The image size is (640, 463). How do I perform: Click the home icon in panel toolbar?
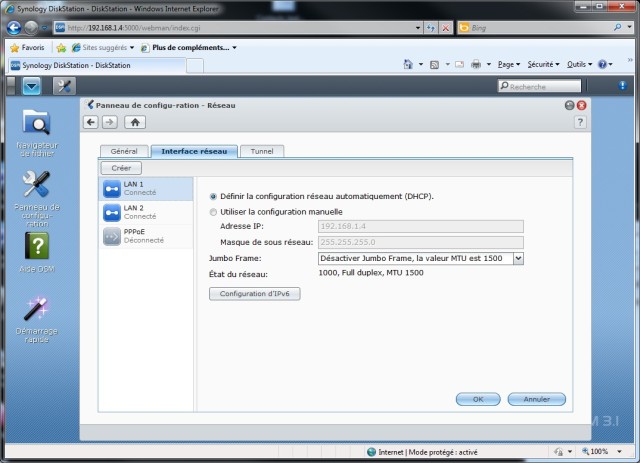click(x=134, y=122)
